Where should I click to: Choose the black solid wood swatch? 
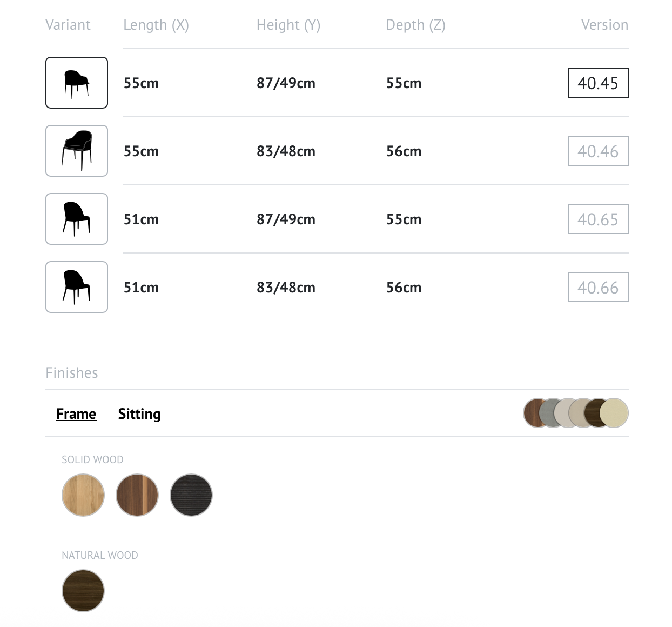(191, 495)
